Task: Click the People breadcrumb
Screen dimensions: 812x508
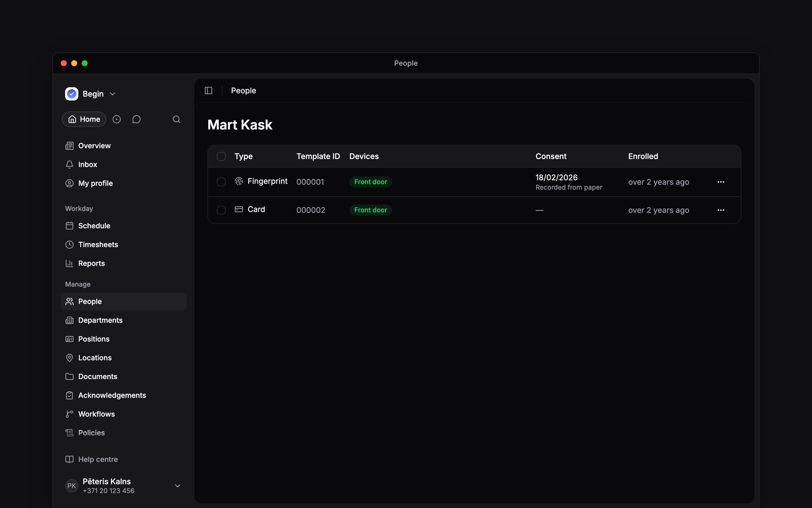Action: tap(244, 91)
